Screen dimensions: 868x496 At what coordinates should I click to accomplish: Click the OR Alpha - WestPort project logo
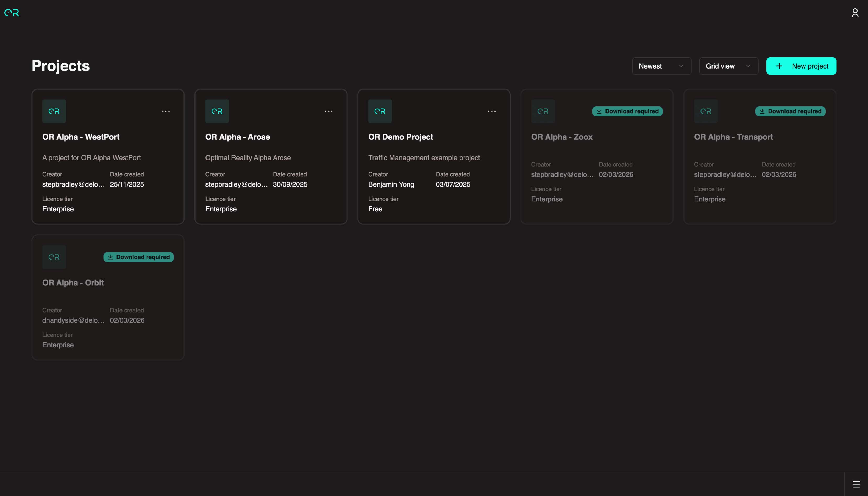(x=54, y=111)
